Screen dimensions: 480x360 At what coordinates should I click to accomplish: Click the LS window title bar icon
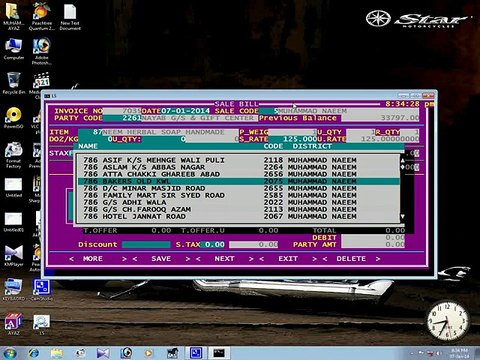click(47, 96)
